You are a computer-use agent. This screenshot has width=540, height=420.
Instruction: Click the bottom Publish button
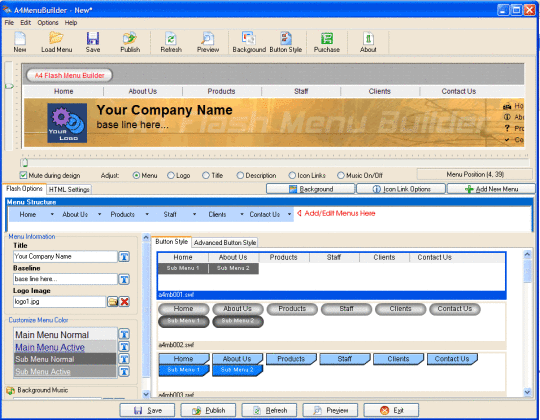[x=208, y=410]
